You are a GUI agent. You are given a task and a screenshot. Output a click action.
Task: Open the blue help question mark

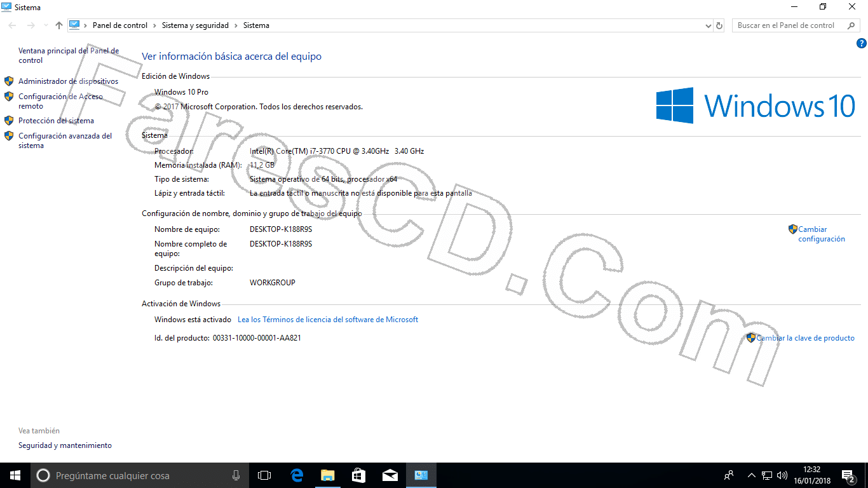click(x=862, y=43)
